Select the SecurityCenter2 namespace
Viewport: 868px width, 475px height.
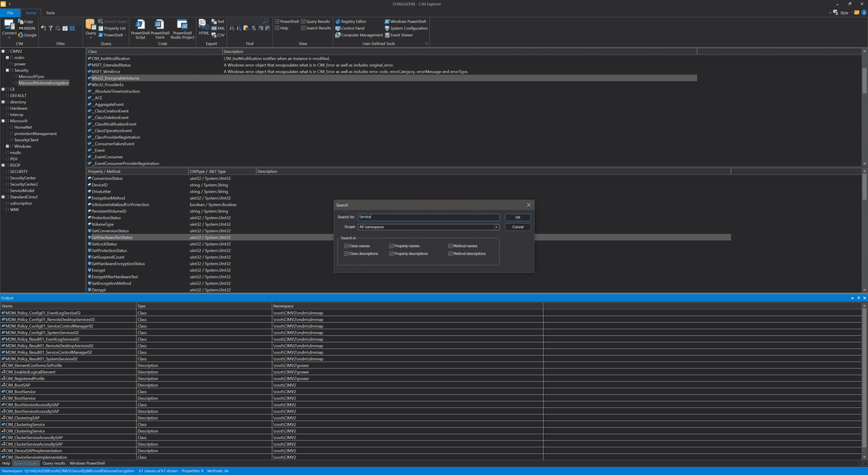(24, 185)
